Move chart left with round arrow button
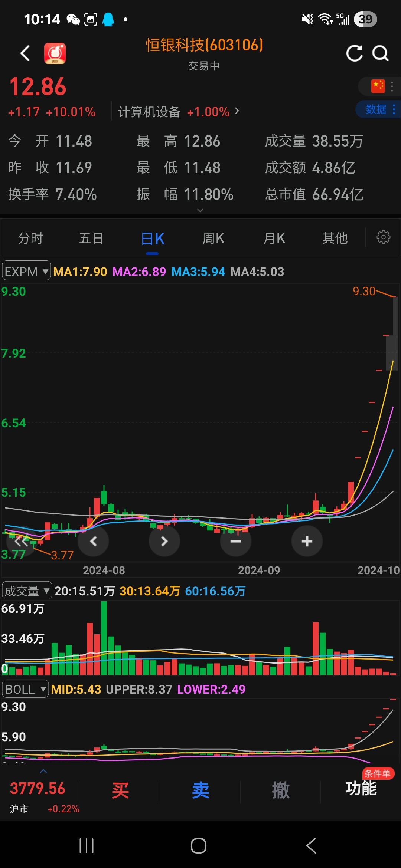This screenshot has width=401, height=868. point(93,541)
